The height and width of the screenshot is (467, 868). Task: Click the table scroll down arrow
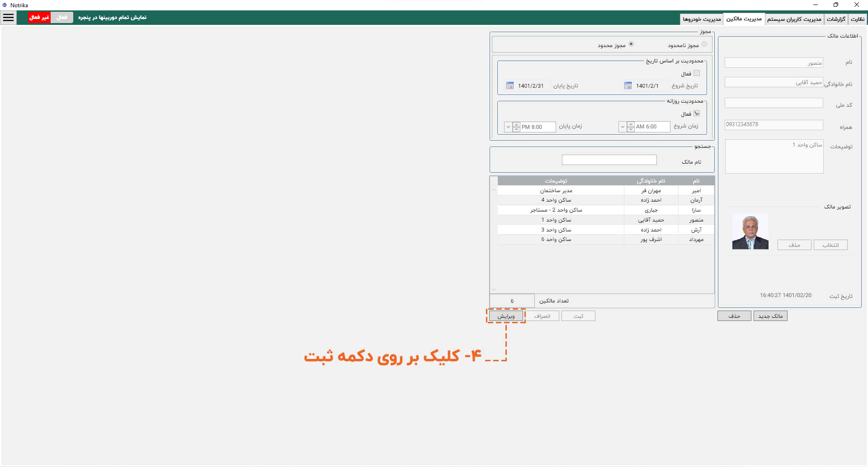494,289
